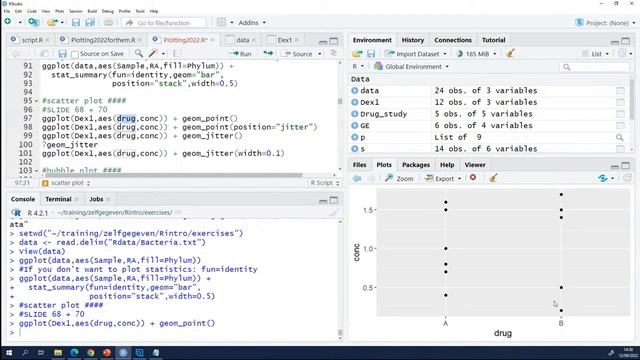
Task: Click the Save current document icon in main toolbar
Action: 76,22
